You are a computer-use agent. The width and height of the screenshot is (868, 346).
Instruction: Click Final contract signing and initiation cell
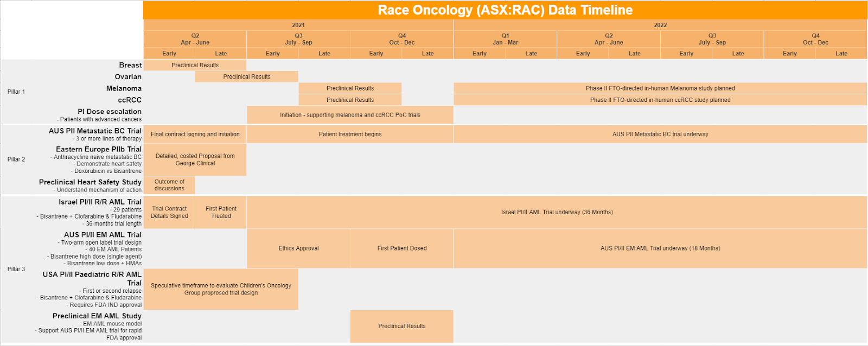(x=195, y=134)
